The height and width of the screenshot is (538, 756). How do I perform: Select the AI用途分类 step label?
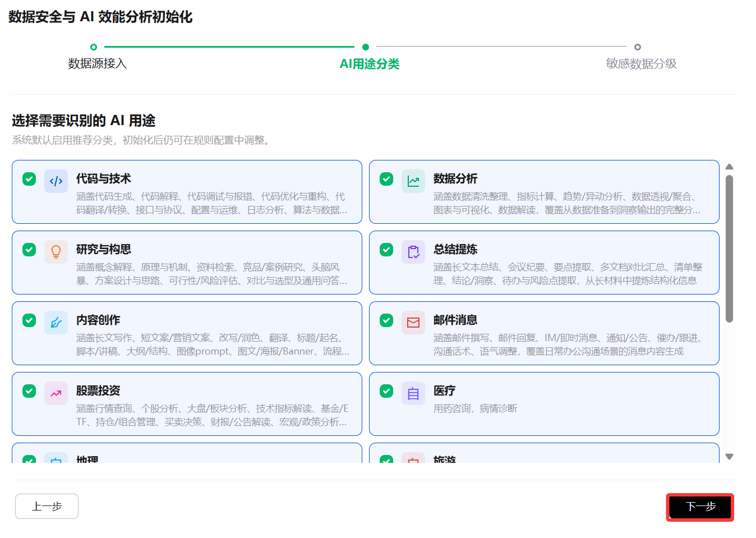370,64
